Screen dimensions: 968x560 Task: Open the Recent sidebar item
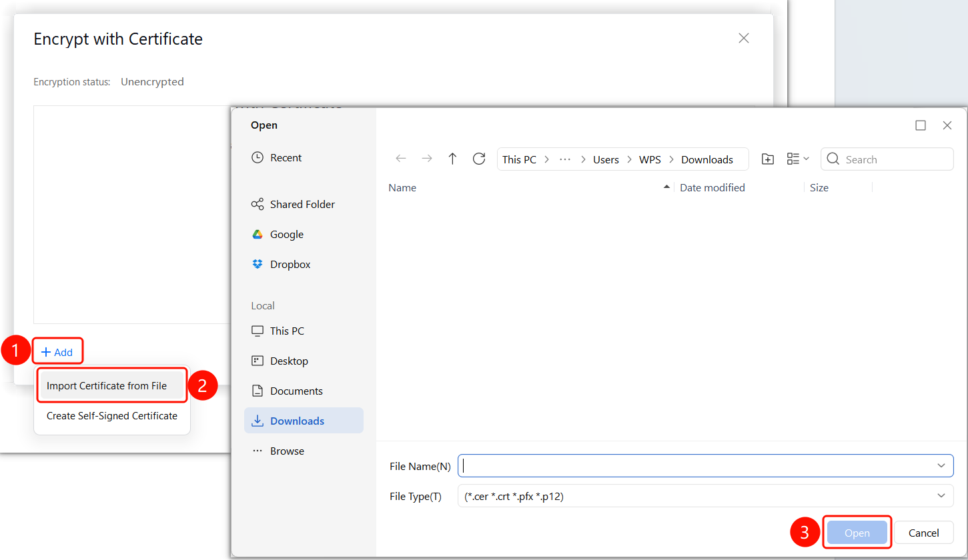[304, 158]
